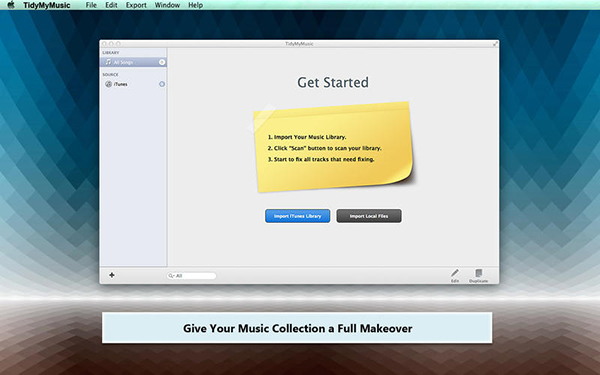Image resolution: width=600 pixels, height=375 pixels.
Task: Open the Edit menu
Action: (111, 5)
